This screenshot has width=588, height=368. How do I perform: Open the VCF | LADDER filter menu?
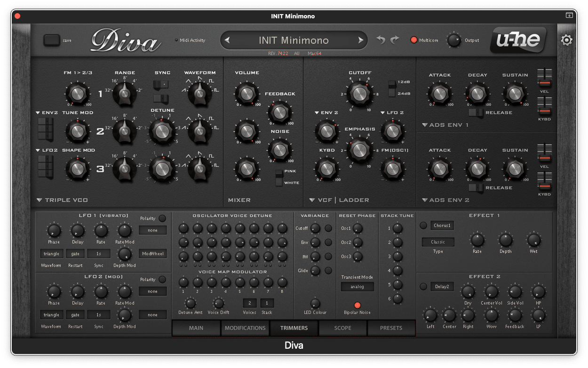point(339,200)
